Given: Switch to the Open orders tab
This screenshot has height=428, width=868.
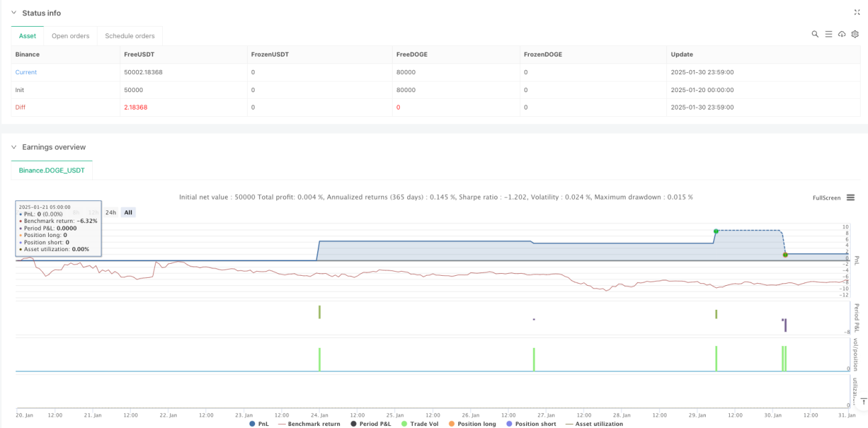Looking at the screenshot, I should tap(70, 36).
